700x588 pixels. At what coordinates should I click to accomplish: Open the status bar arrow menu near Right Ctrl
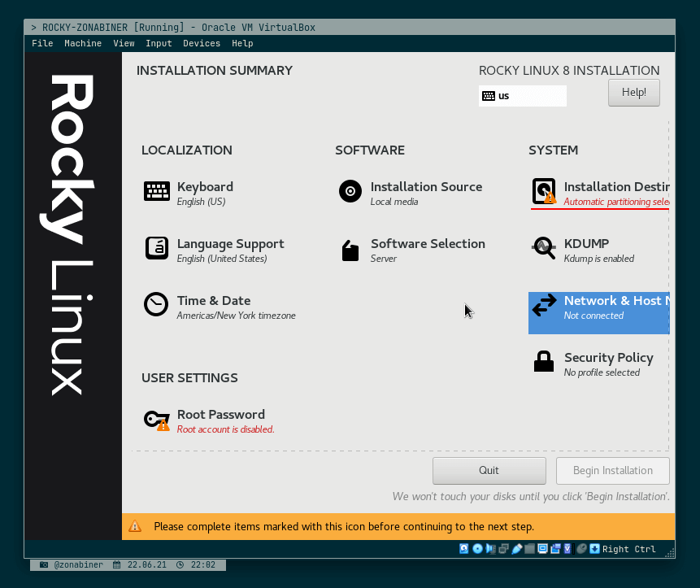pyautogui.click(x=593, y=549)
